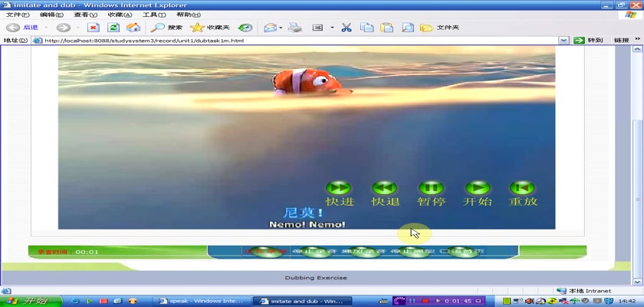Click the red square quick launch icon
Image resolution: width=644 pixels, height=307 pixels.
103,302
